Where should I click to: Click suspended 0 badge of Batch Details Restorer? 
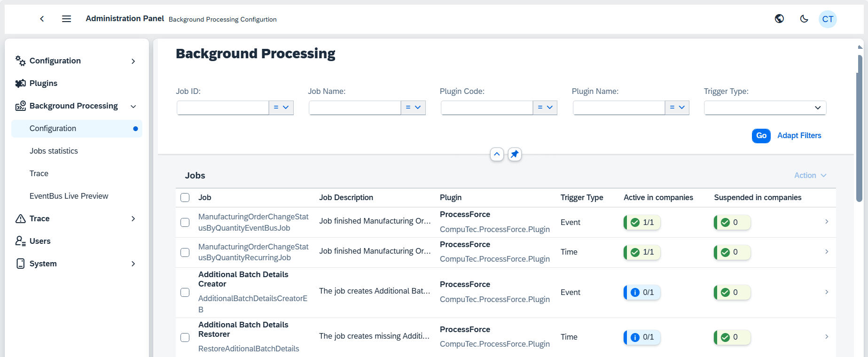click(732, 337)
